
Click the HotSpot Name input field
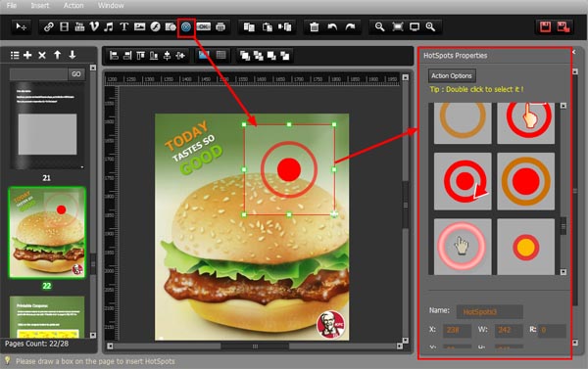(489, 311)
